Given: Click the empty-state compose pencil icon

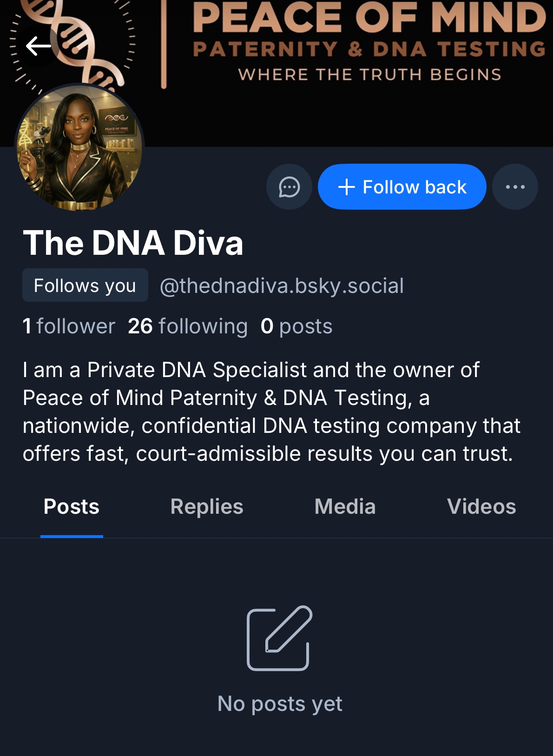Looking at the screenshot, I should pyautogui.click(x=279, y=638).
